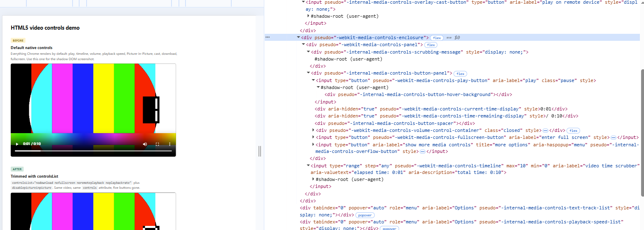644x230 pixels.
Task: Open the ellipsis menu beside the selected DOM row
Action: [267, 38]
